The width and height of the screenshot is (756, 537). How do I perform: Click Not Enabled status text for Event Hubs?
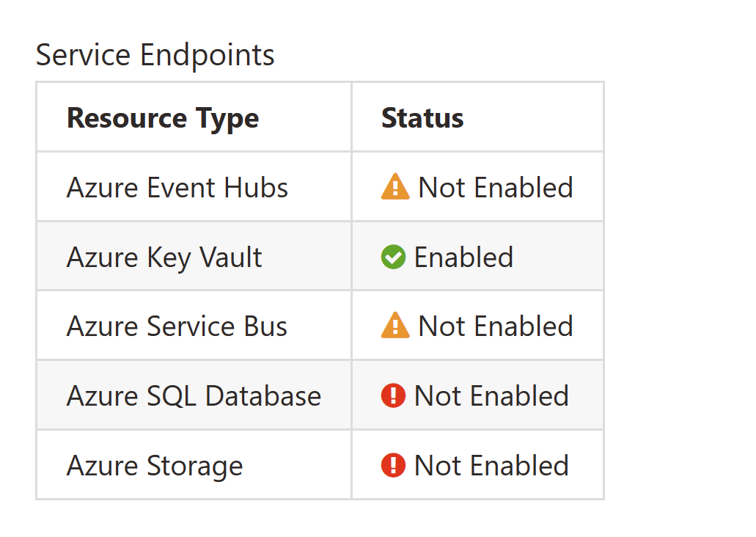tap(496, 188)
